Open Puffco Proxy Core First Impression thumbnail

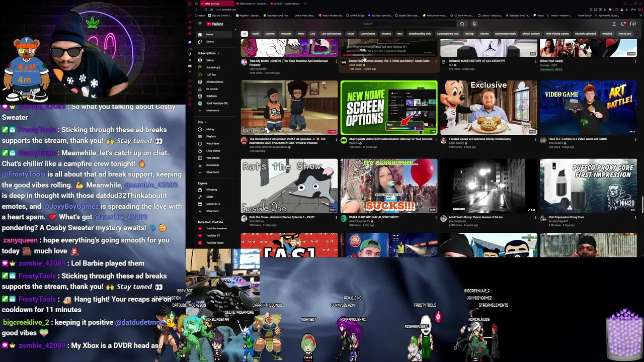(588, 186)
